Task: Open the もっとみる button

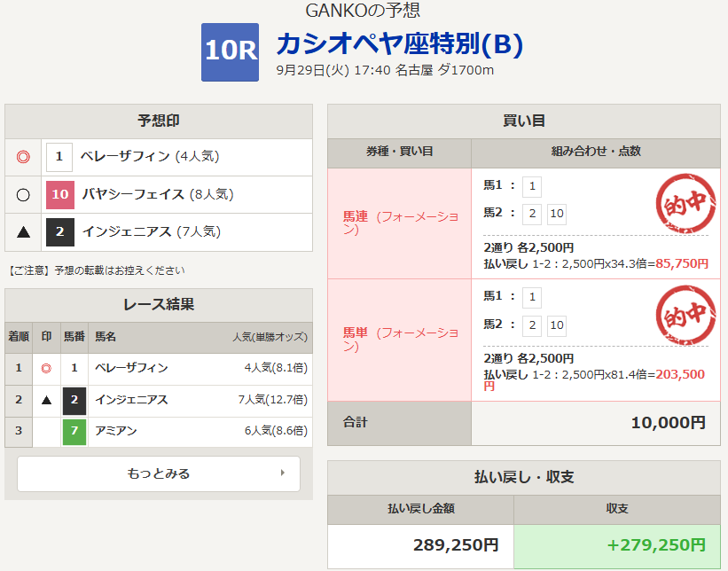Action: [159, 473]
